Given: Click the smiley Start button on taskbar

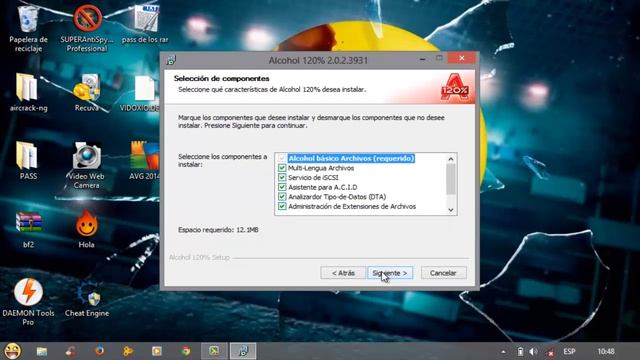Looking at the screenshot, I should point(13,351).
